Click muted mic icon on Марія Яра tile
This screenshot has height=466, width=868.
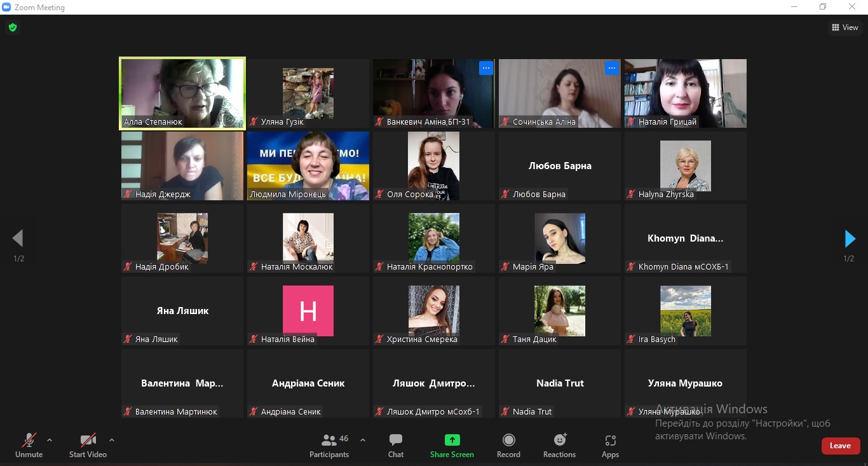tap(506, 266)
